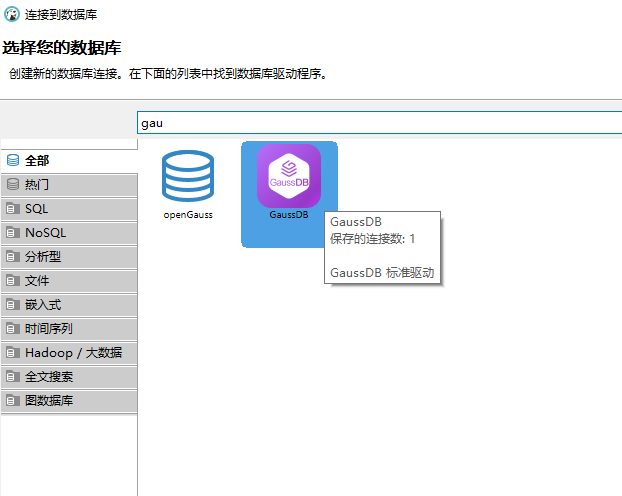Click the 保存的连接数: 1 tooltip text
Viewport: 622px width, 496px height.
[x=372, y=238]
